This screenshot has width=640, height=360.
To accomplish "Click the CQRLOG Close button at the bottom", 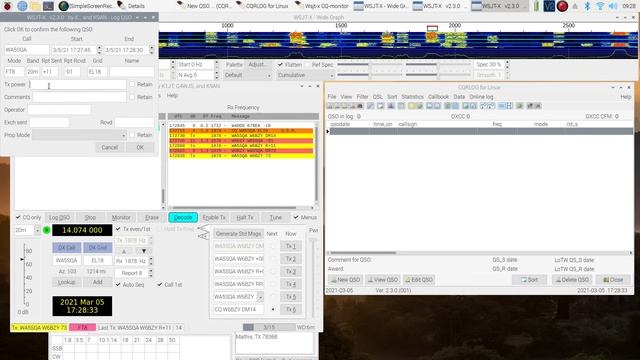I will [x=613, y=280].
